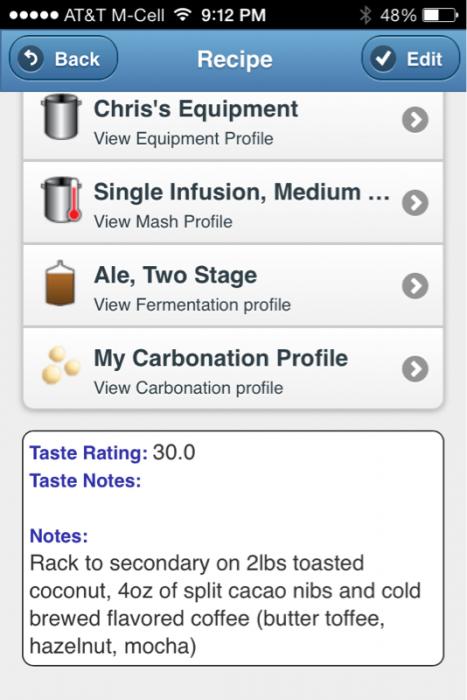Viewport: 467px width, 700px height.
Task: Expand My Carbonation Profile arrow
Action: point(415,369)
